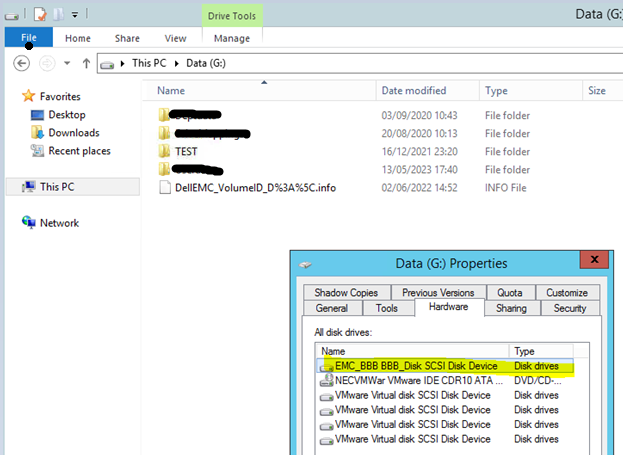Image resolution: width=623 pixels, height=455 pixels.
Task: Select This PC in the navigation pane
Action: pyautogui.click(x=57, y=187)
